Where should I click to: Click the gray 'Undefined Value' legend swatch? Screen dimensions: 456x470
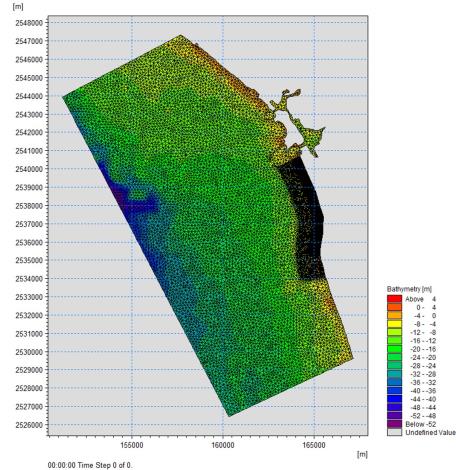pos(394,432)
